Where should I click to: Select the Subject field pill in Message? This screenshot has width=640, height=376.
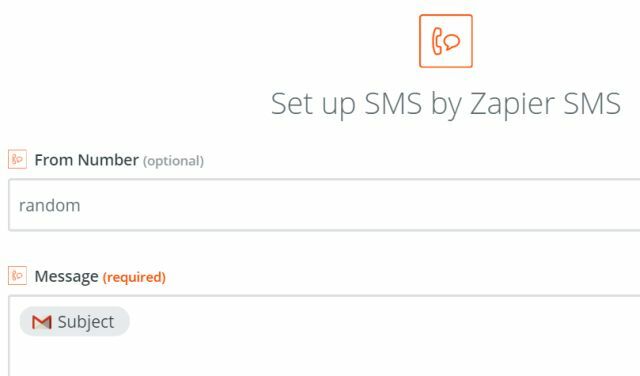(x=74, y=321)
